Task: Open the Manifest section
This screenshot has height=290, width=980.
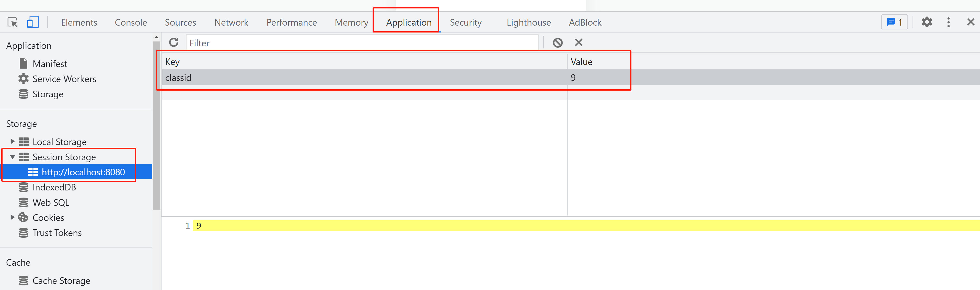Action: pyautogui.click(x=50, y=64)
